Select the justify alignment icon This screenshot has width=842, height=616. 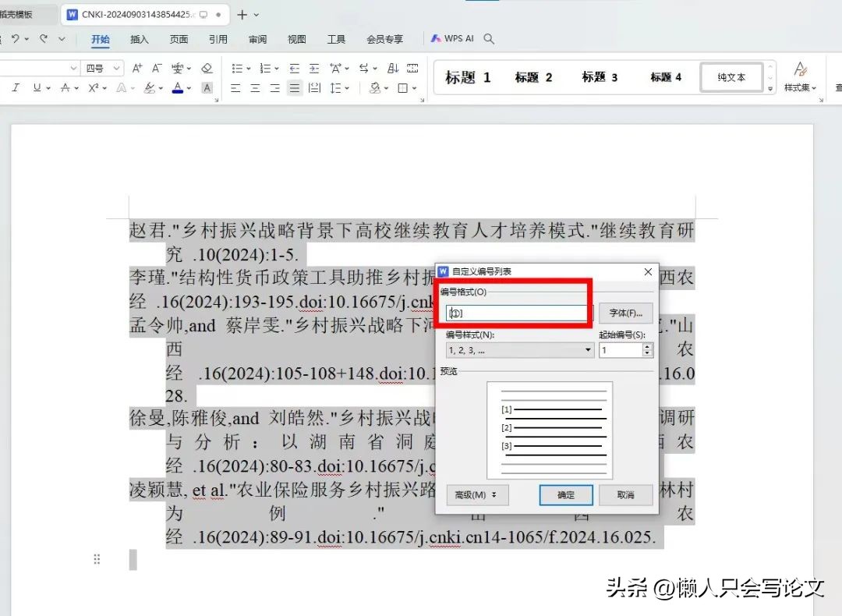pos(294,88)
